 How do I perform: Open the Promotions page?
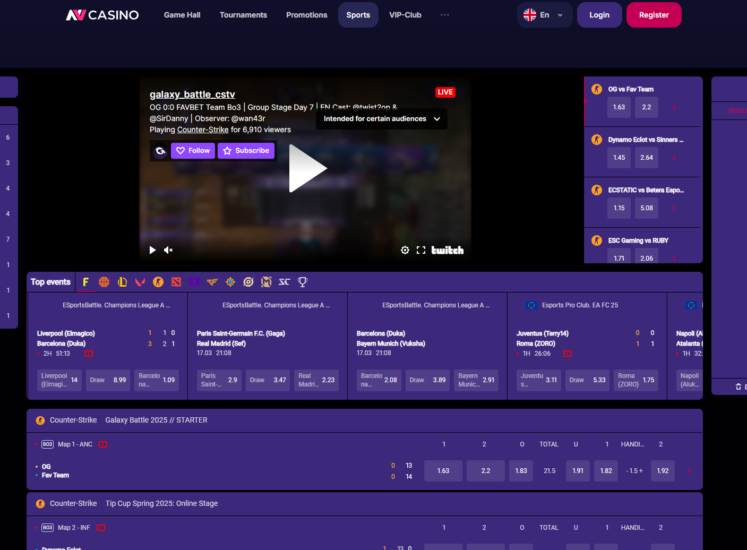pyautogui.click(x=306, y=15)
